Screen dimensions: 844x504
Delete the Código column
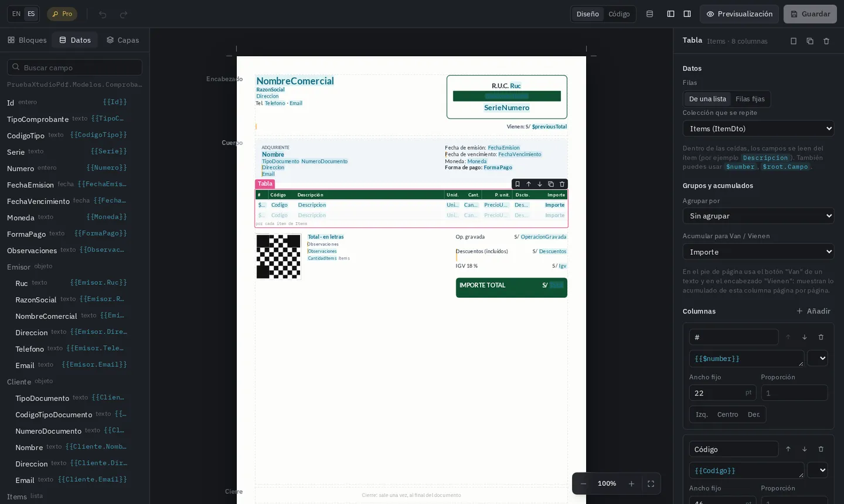tap(821, 449)
